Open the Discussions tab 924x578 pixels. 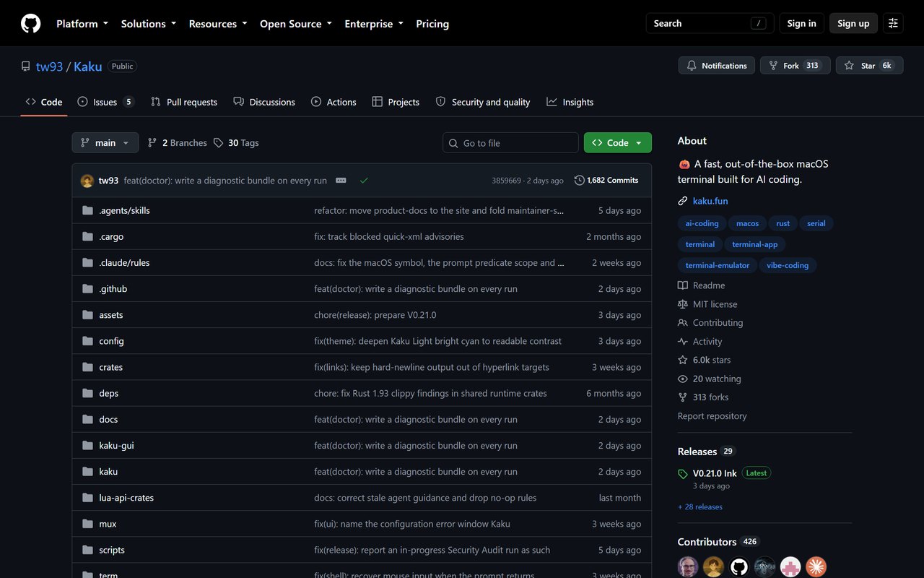[264, 102]
